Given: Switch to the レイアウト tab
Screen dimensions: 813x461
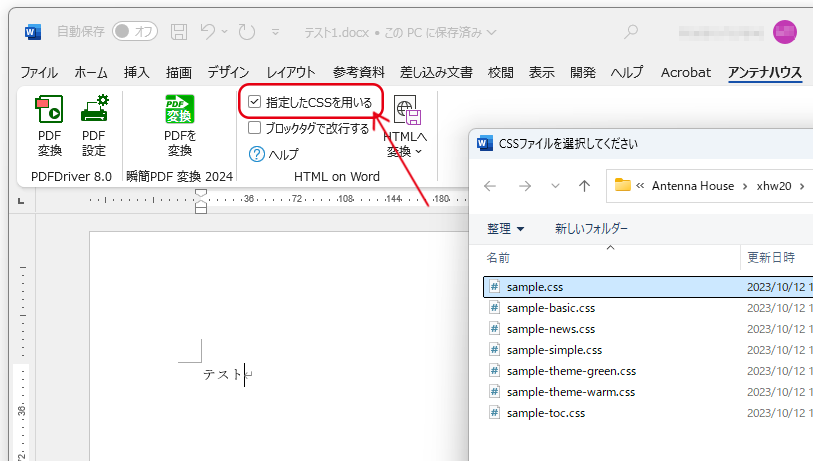Looking at the screenshot, I should [291, 73].
